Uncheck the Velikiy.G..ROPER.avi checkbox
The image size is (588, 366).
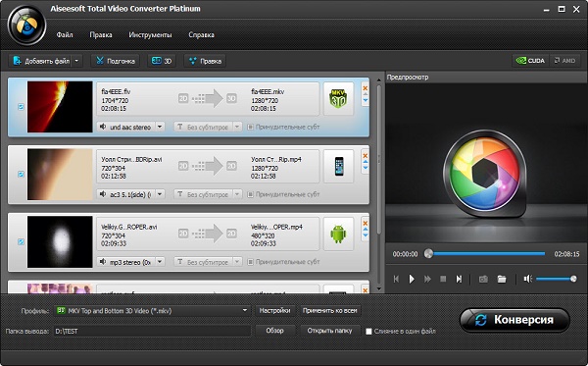click(21, 241)
